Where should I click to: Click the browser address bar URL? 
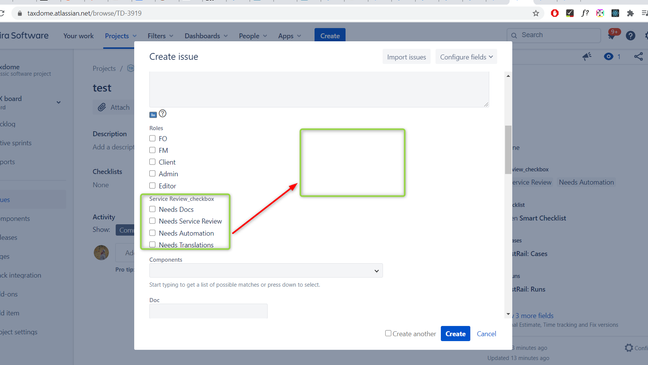click(x=84, y=13)
